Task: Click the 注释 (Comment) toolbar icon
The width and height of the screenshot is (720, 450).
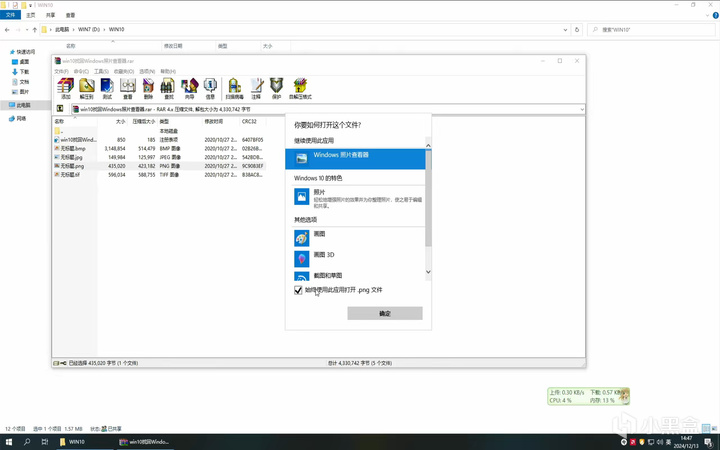Action: [256, 88]
